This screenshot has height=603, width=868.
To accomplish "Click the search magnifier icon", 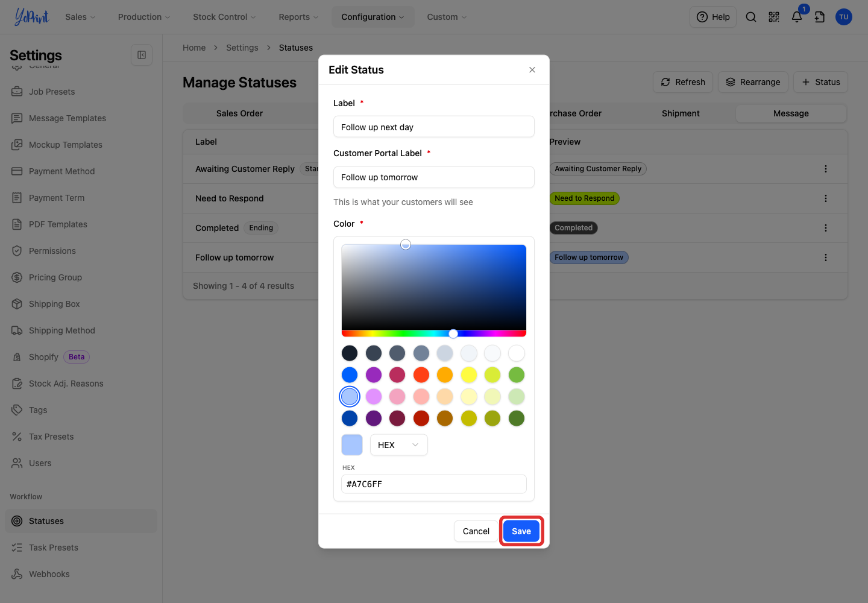I will click(x=751, y=17).
